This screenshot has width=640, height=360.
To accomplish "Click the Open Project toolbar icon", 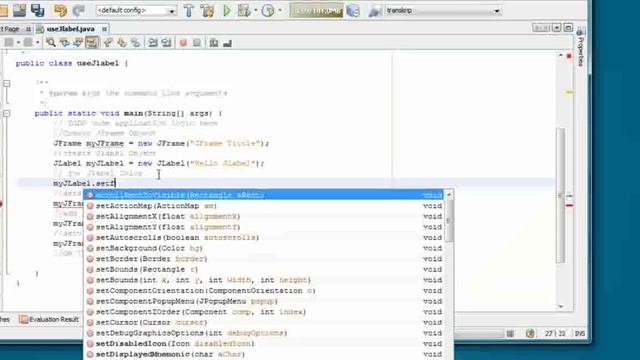I will click(x=19, y=10).
